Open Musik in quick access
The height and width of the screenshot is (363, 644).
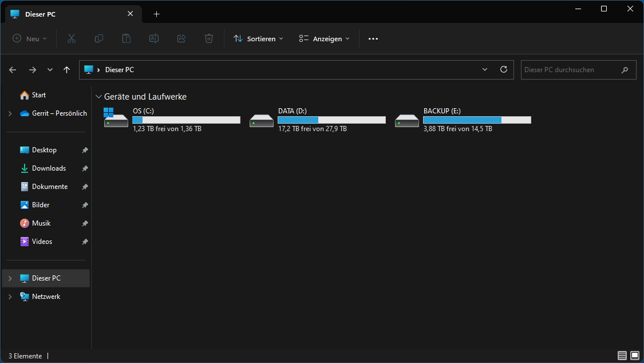point(35,223)
